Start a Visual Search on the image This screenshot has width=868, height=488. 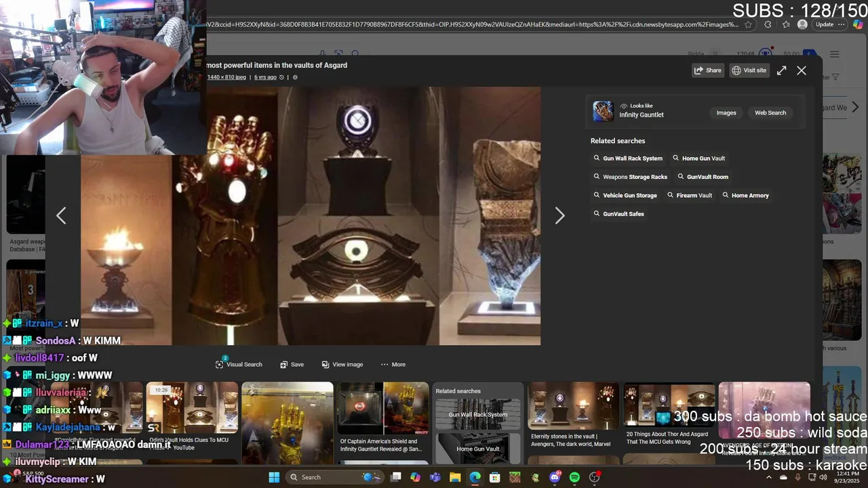pos(239,364)
